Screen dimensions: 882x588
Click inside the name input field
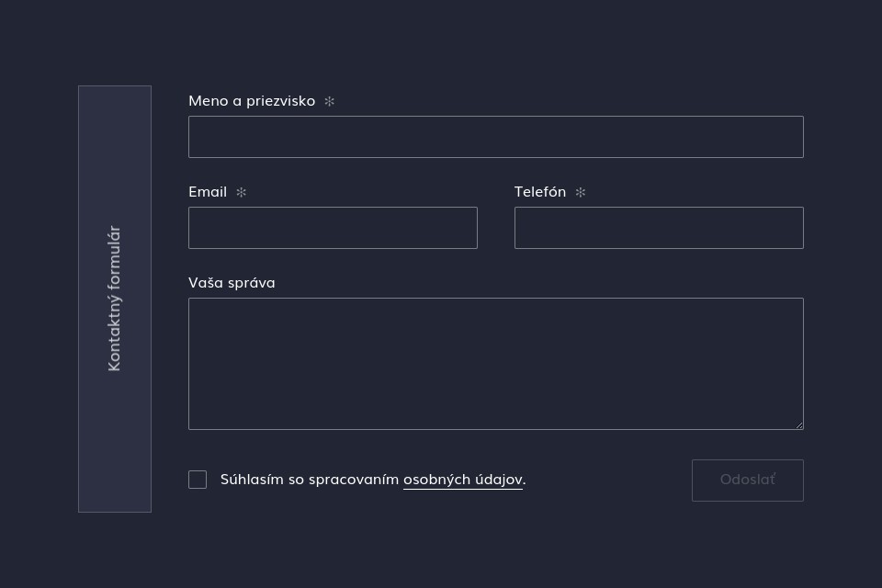[x=496, y=136]
